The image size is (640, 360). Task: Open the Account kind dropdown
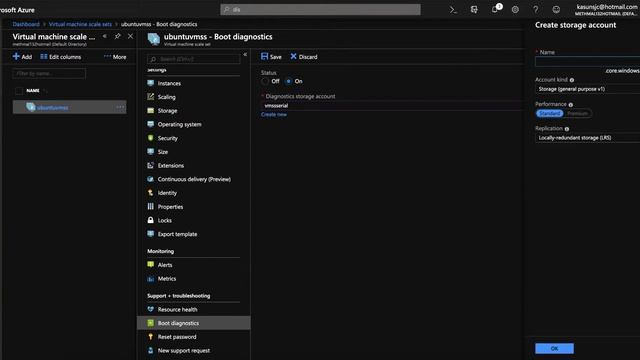[587, 89]
